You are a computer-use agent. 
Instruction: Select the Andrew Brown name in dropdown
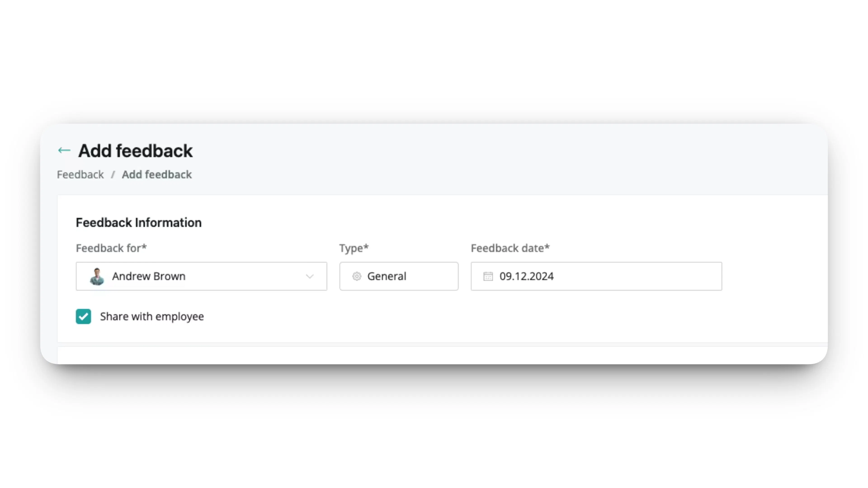(x=149, y=277)
